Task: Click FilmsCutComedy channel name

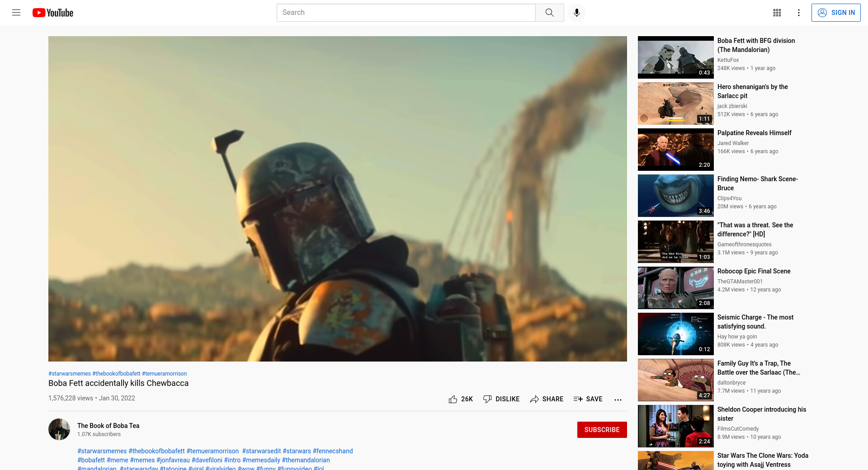Action: point(738,429)
